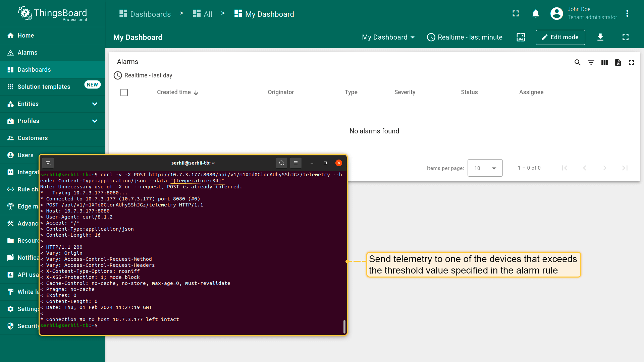
Task: Open the alarm filter icon
Action: [x=591, y=62]
